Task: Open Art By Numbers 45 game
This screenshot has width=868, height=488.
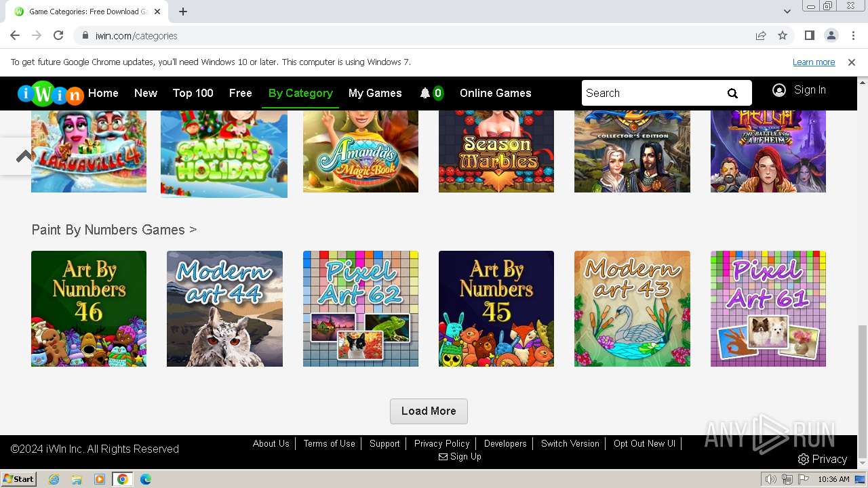Action: coord(496,309)
